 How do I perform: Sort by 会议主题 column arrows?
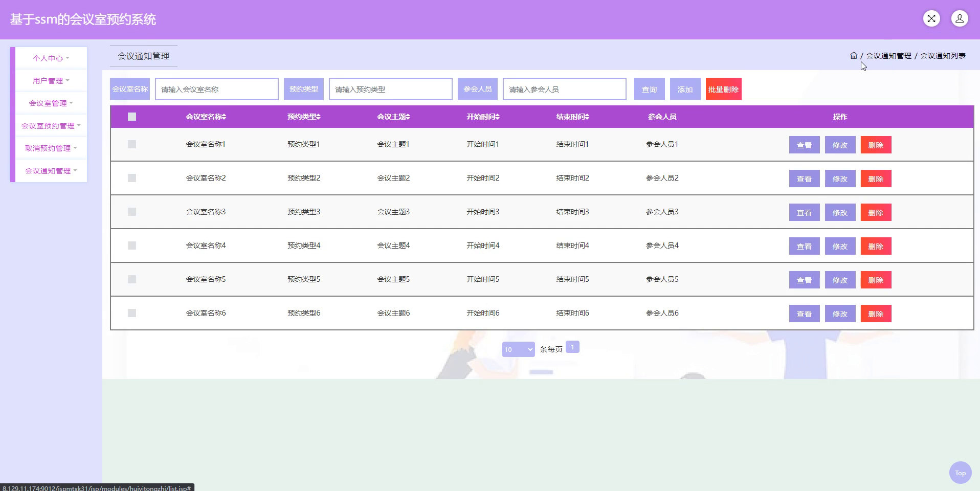point(408,117)
